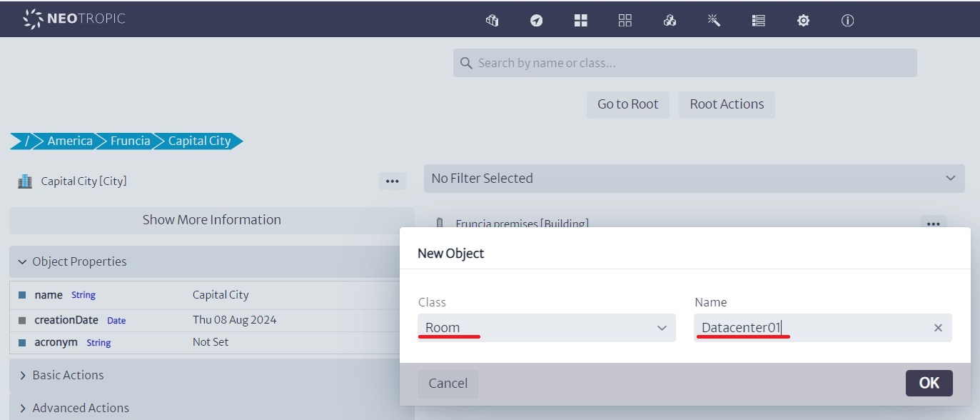Expand the Advanced Actions section
The image size is (980, 420).
81,408
